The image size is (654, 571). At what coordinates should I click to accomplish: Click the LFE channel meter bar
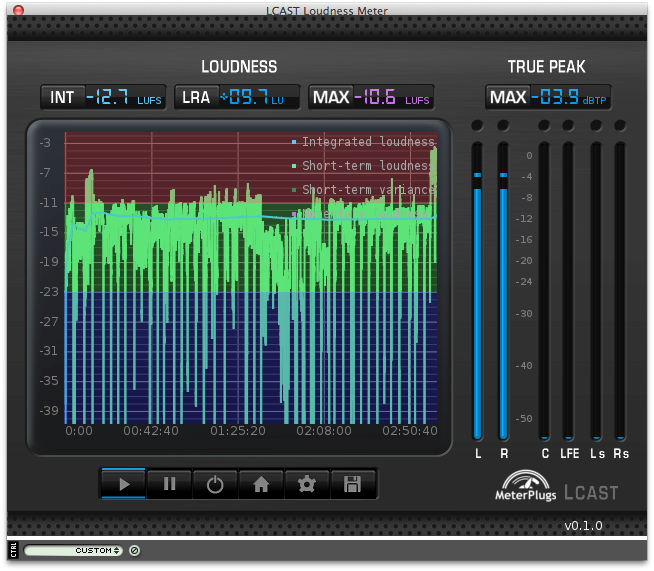[568, 291]
